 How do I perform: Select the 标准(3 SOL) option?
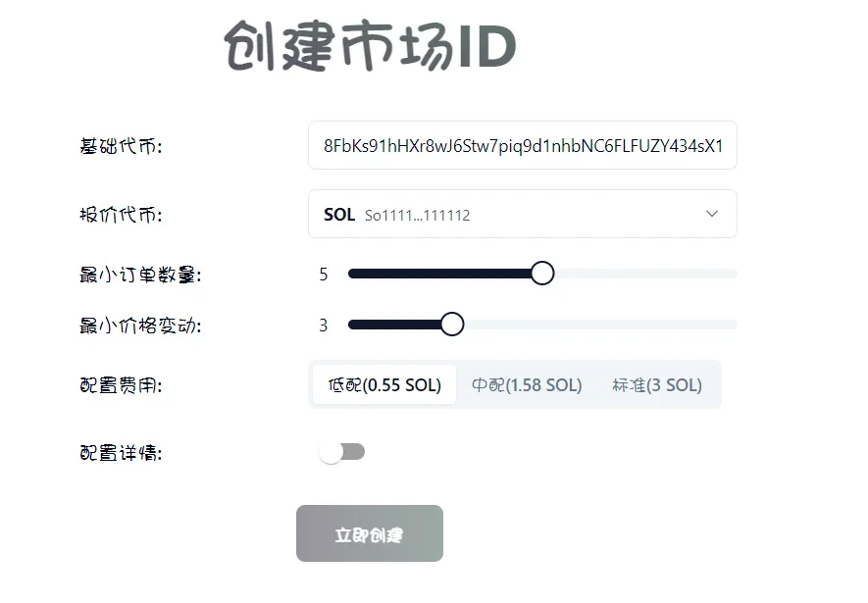pyautogui.click(x=656, y=384)
